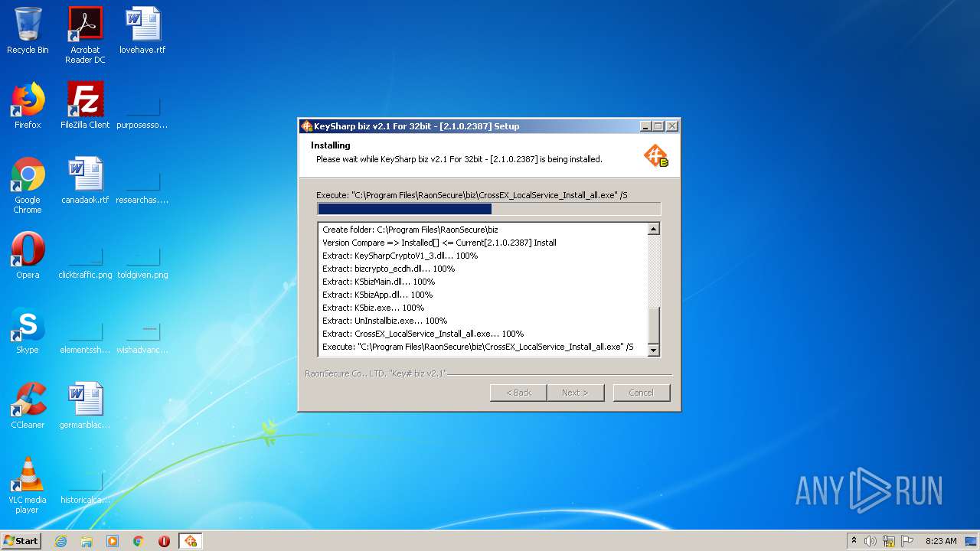Open the volume speaker tray icon

click(x=871, y=541)
